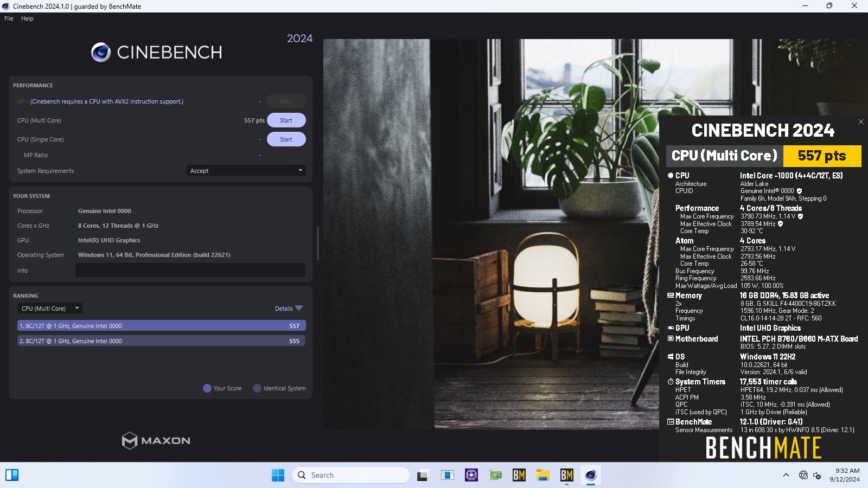The height and width of the screenshot is (488, 868).
Task: Click the 16 GB DDR4 memory line
Action: 784,296
